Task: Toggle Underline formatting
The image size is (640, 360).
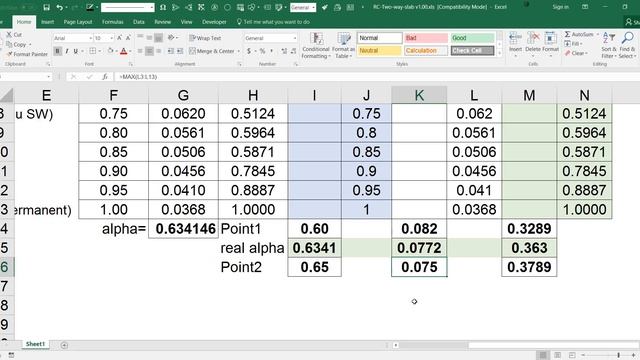Action: [x=76, y=51]
